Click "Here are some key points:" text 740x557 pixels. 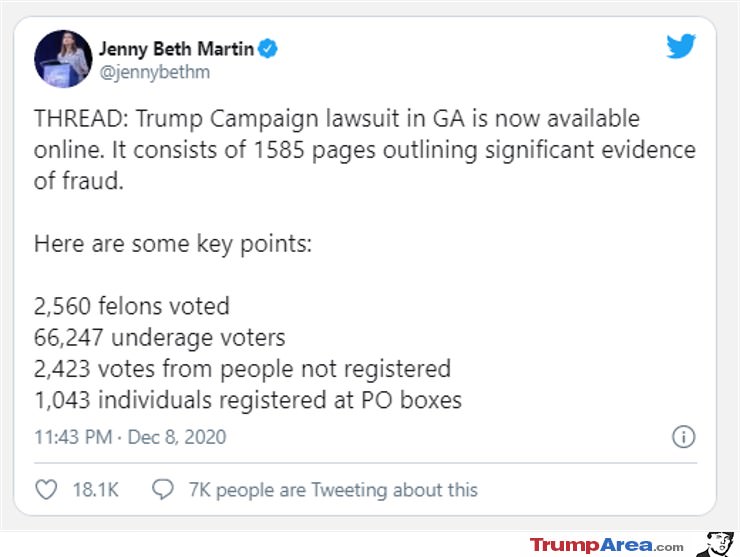coord(173,244)
